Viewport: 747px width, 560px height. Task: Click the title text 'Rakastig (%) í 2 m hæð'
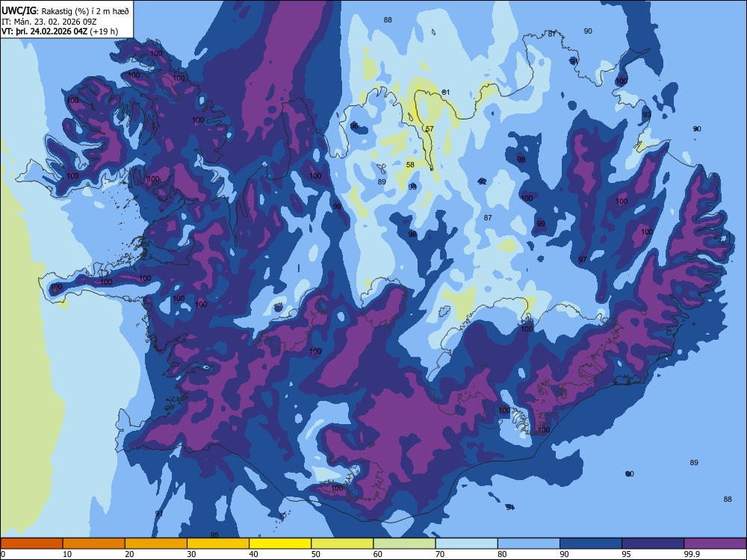(x=85, y=10)
